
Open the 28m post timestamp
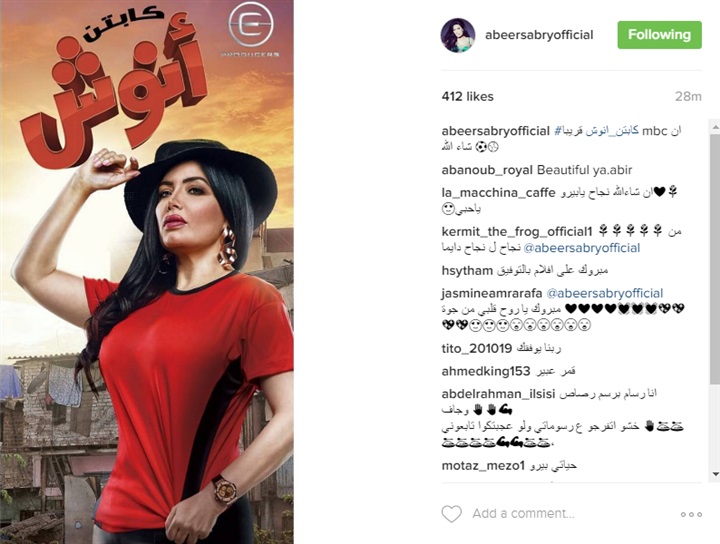click(688, 96)
